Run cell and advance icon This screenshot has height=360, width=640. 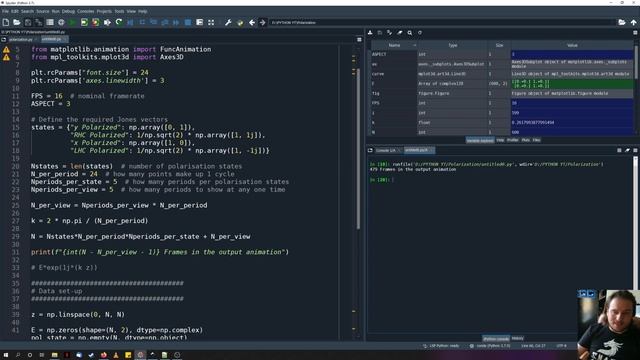[96, 22]
